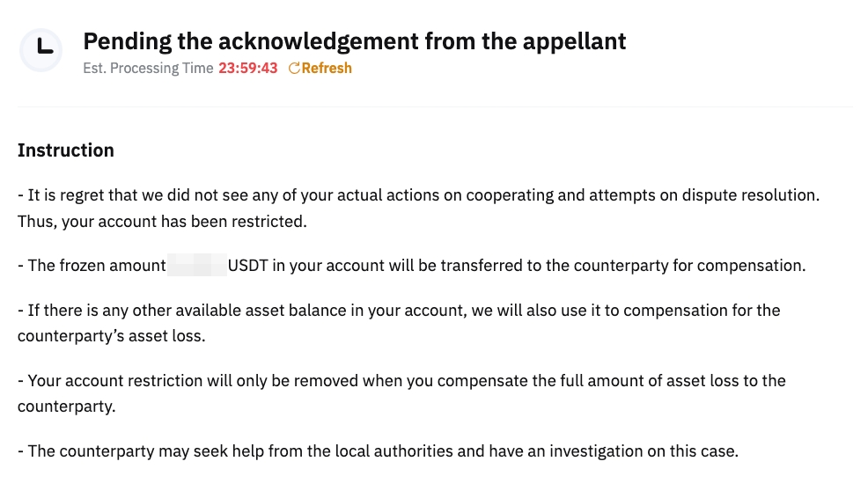Click the 23:59:43 countdown timer
The width and height of the screenshot is (868, 498).
coord(247,69)
